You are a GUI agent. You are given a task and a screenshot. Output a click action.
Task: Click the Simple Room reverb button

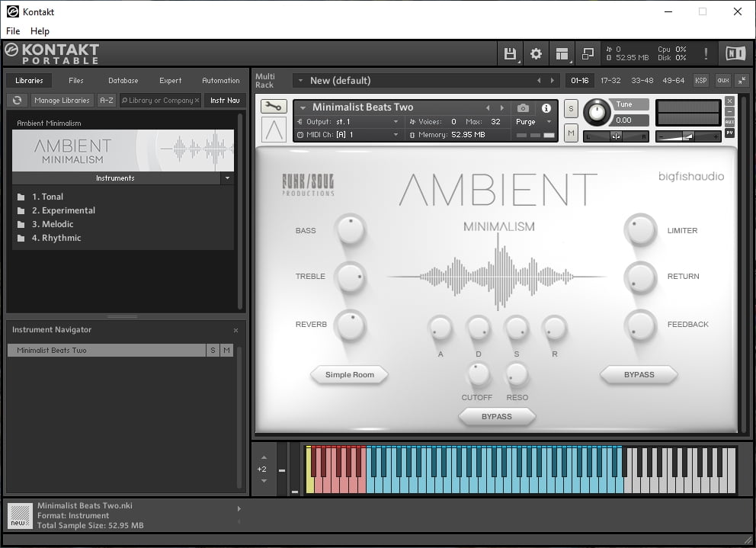click(349, 375)
